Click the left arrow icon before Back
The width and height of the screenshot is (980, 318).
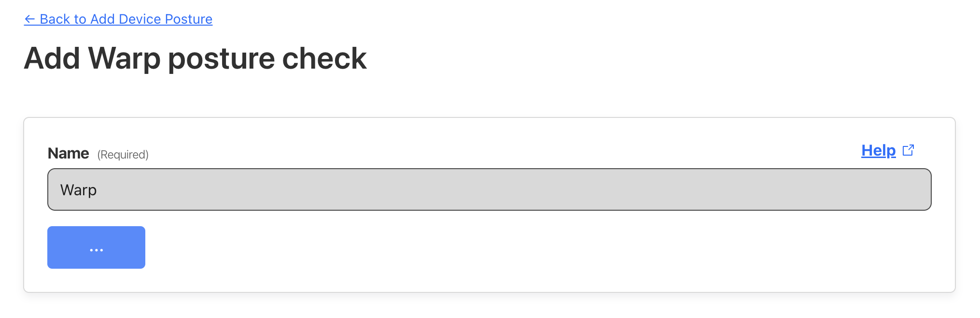29,19
